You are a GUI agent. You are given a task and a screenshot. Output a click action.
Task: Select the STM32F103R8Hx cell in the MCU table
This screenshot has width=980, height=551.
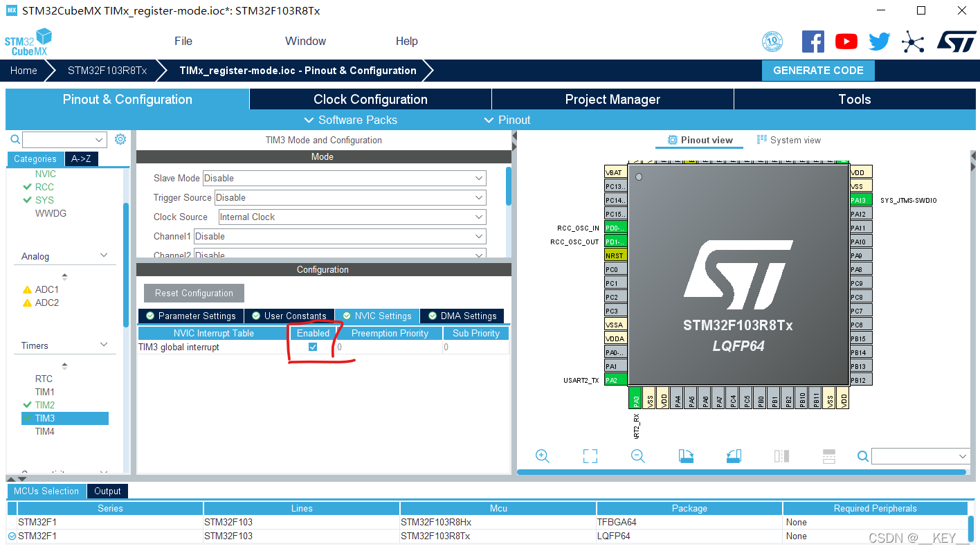(x=498, y=522)
